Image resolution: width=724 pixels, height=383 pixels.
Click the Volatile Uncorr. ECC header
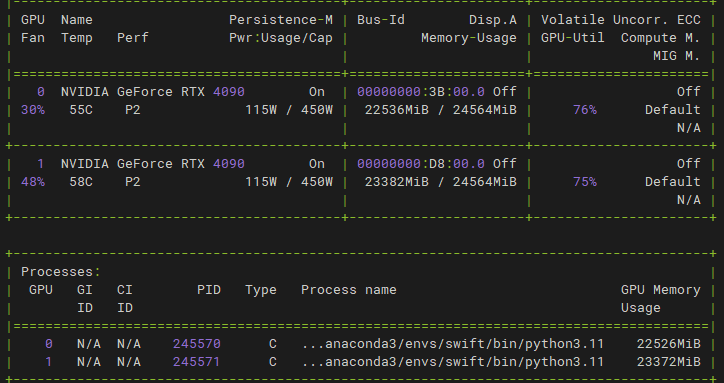tap(621, 20)
